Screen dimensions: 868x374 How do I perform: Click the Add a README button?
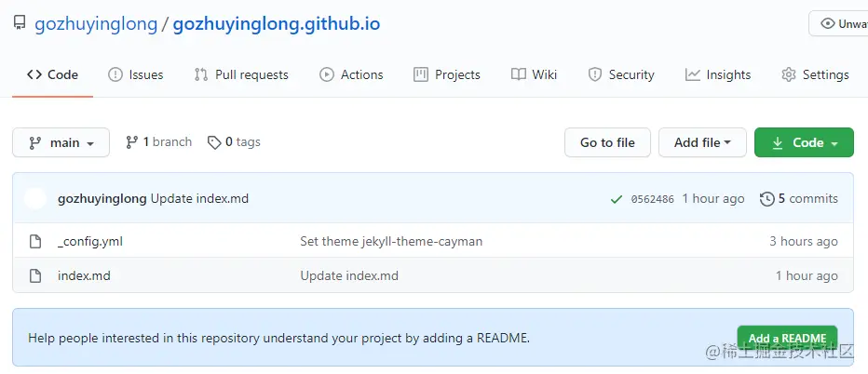point(787,338)
